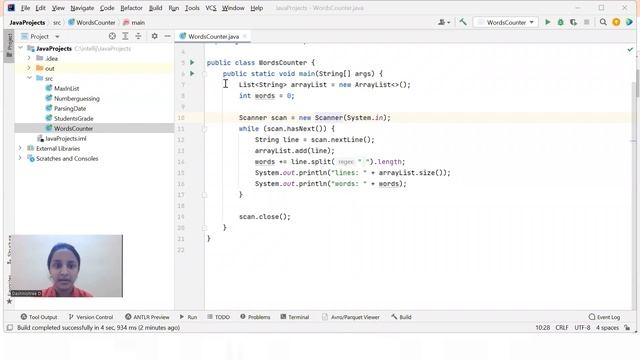
Task: Expand External Libraries node
Action: 20,148
